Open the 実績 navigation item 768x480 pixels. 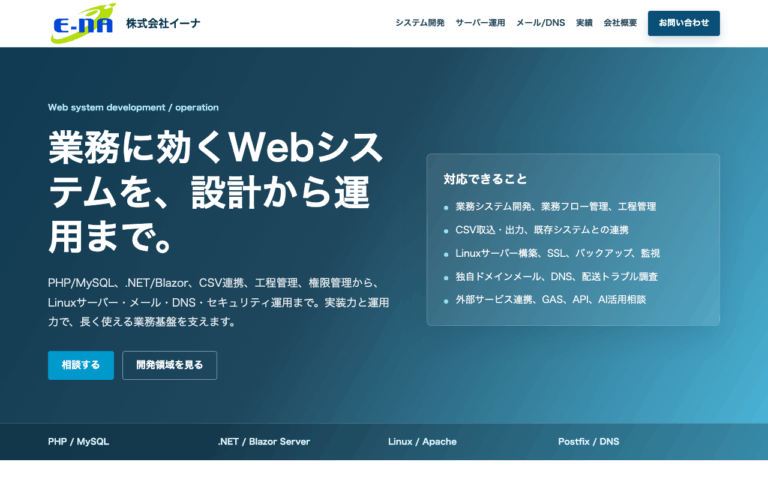584,23
